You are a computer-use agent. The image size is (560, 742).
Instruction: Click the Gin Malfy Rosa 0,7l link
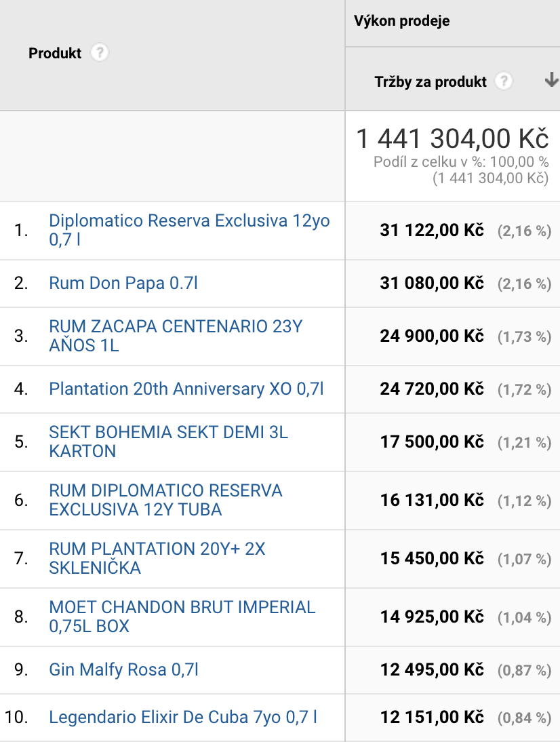[124, 669]
